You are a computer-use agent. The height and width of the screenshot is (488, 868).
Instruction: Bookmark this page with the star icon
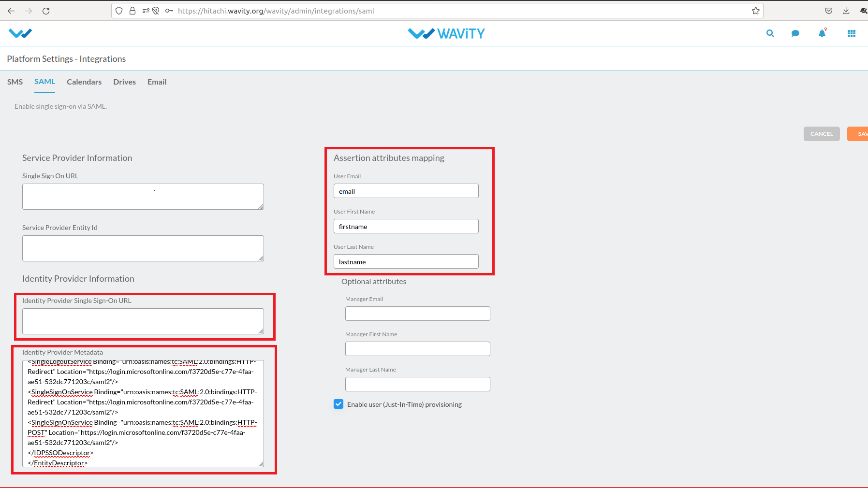pos(756,11)
